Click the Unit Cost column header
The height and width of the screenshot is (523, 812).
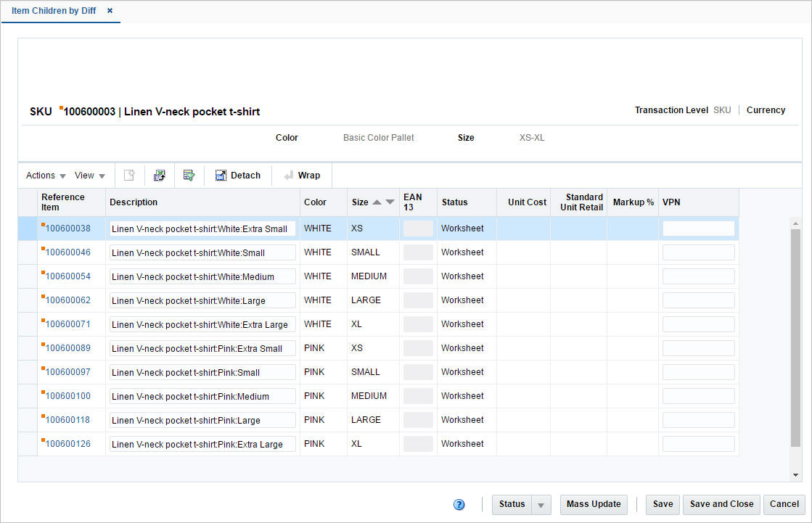[523, 202]
